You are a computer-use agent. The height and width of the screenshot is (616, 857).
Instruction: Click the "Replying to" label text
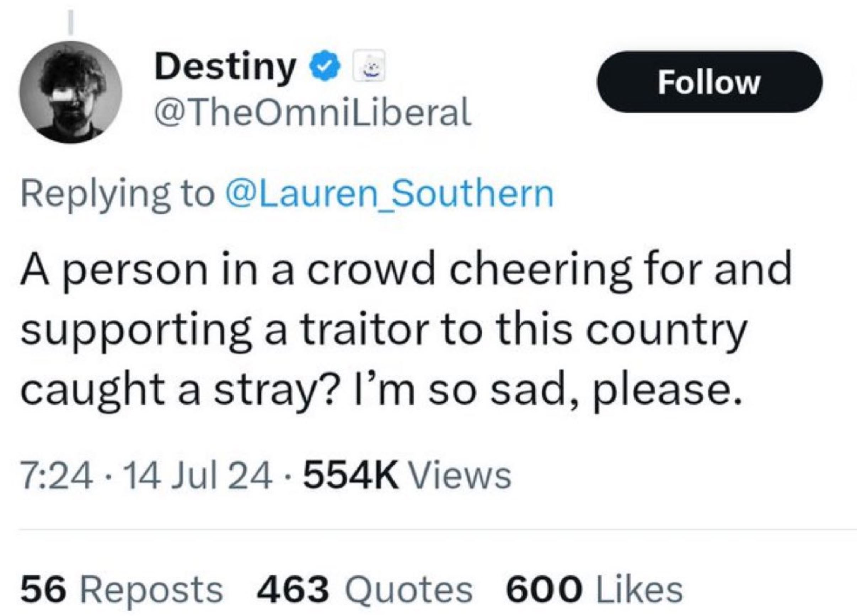tap(118, 194)
